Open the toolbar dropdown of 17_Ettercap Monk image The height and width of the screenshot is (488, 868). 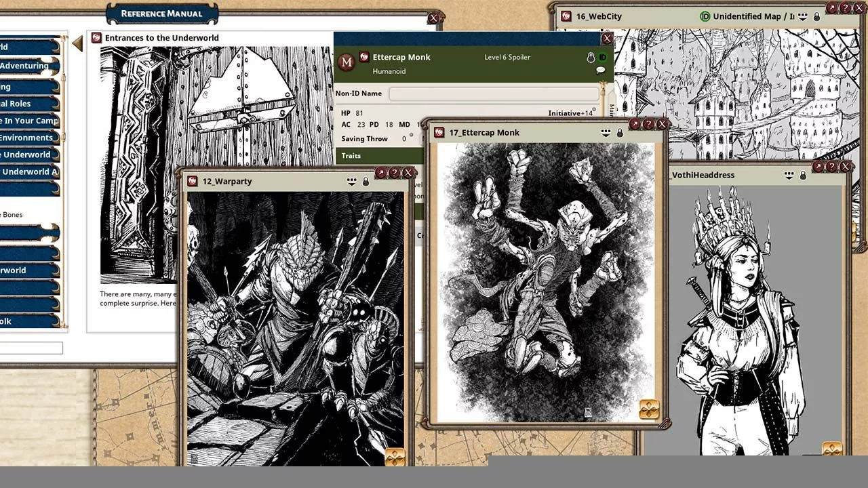pos(606,133)
